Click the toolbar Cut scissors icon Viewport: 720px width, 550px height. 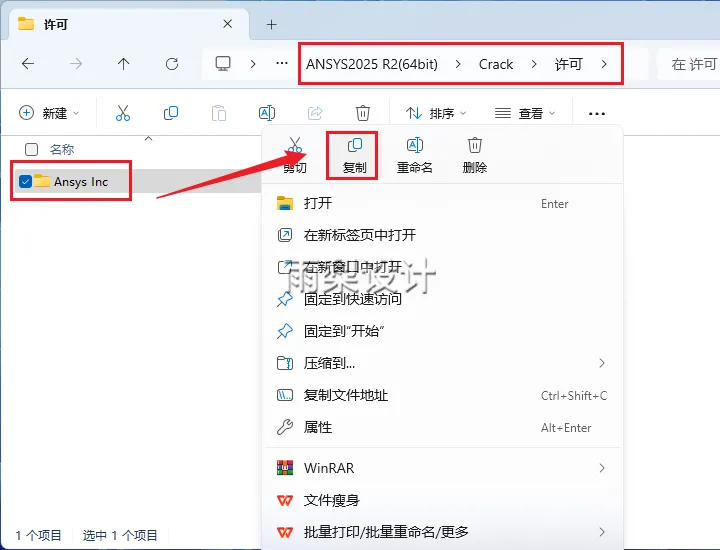[x=123, y=113]
